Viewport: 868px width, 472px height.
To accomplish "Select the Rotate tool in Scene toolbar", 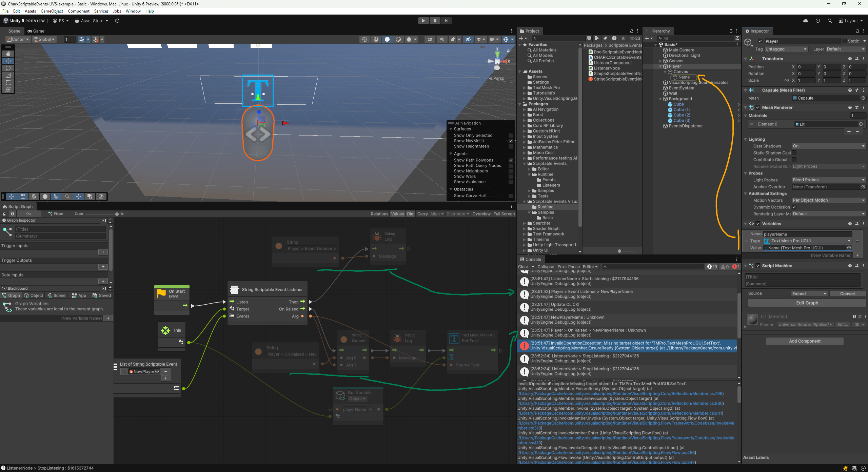I will point(8,68).
